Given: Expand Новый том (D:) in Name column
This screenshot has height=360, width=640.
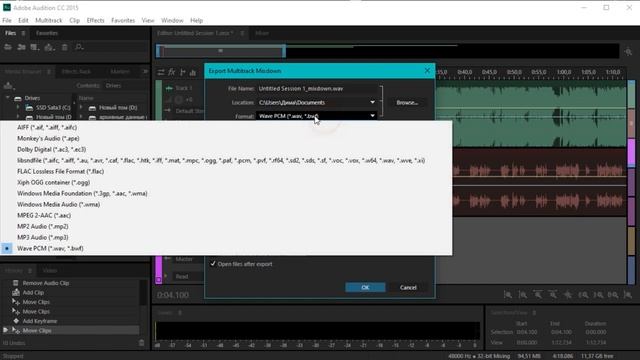Looking at the screenshot, I should click(81, 107).
